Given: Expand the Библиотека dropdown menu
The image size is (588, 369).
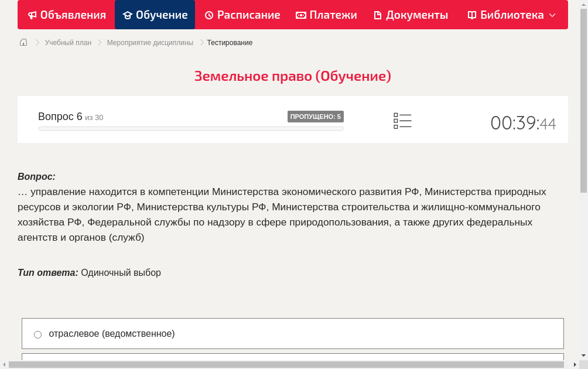Looking at the screenshot, I should 551,15.
